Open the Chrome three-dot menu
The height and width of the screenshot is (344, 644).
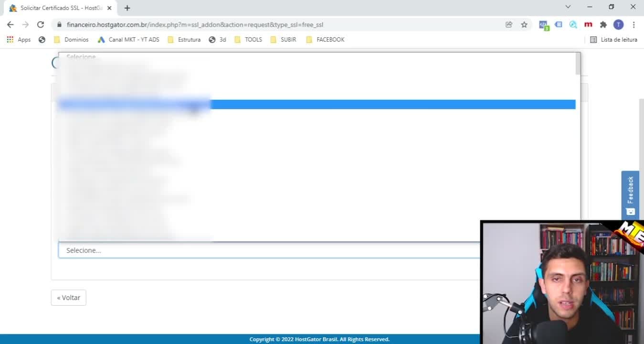(633, 24)
